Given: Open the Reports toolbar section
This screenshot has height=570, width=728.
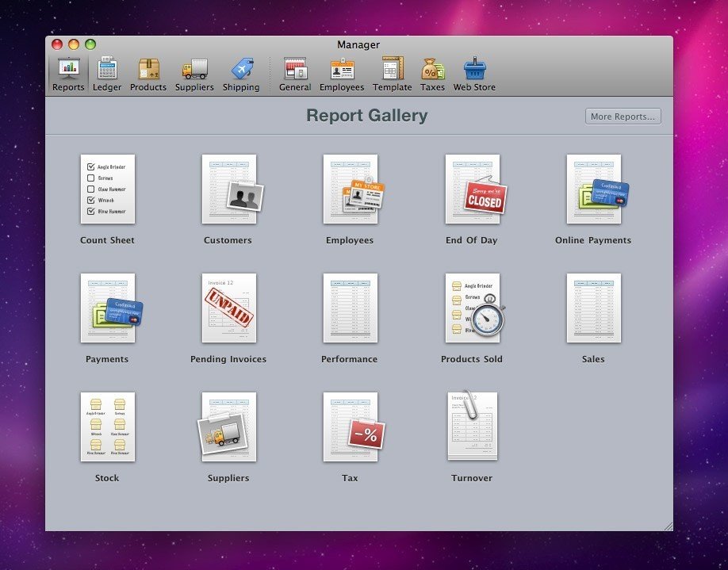Looking at the screenshot, I should click(x=68, y=74).
